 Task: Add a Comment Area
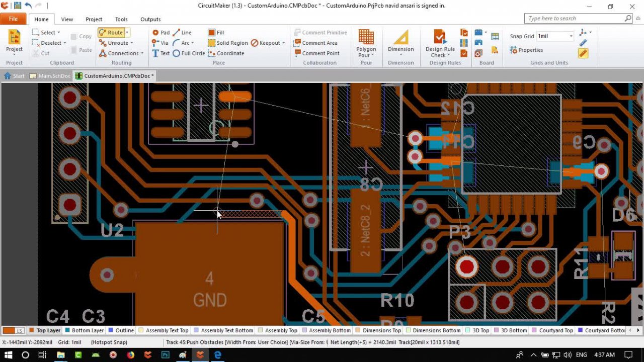point(316,43)
